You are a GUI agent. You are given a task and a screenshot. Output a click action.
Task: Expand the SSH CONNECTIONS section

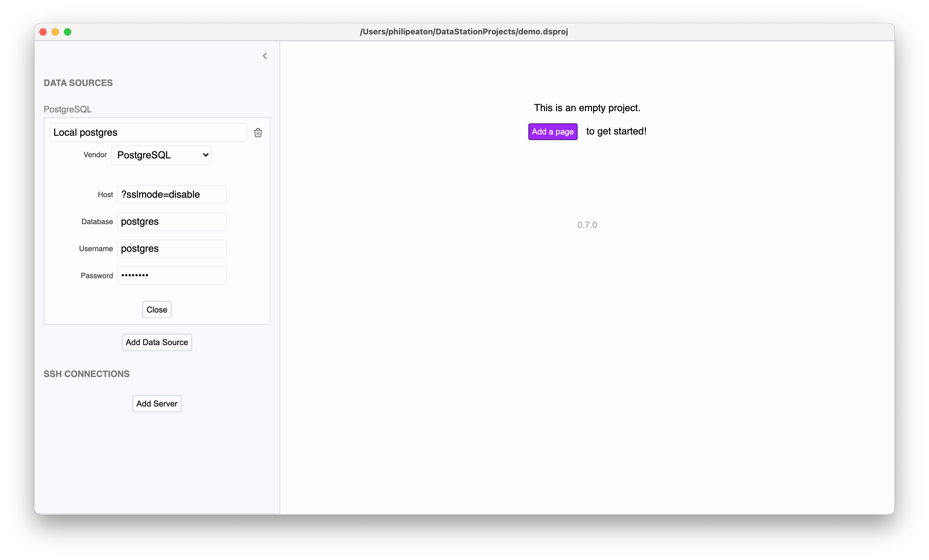(86, 374)
